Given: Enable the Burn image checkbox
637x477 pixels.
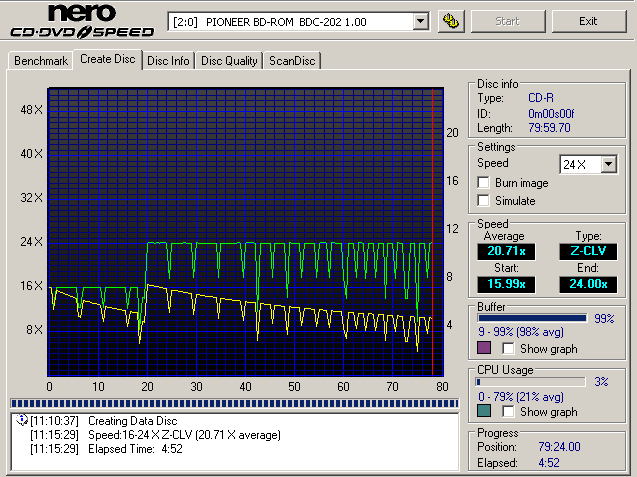Looking at the screenshot, I should coord(485,183).
